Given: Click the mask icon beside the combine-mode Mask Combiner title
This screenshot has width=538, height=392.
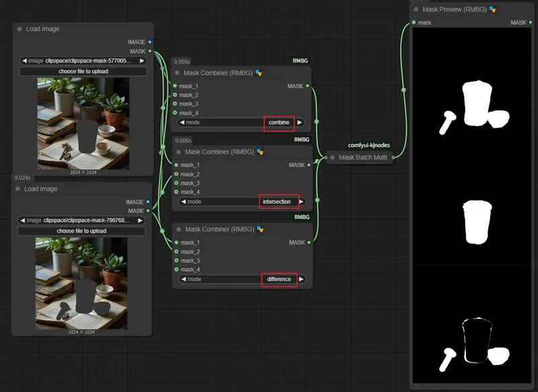Looking at the screenshot, I should [259, 73].
